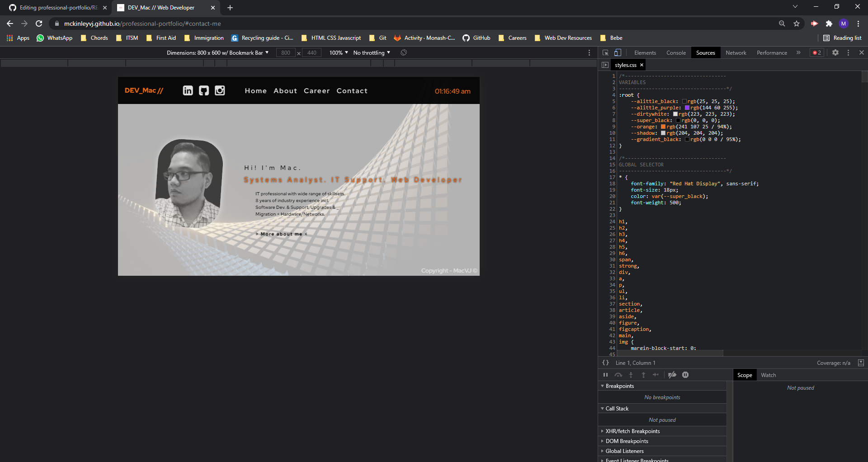Reload the page in Chrome
Viewport: 868px width, 462px height.
pos(39,24)
